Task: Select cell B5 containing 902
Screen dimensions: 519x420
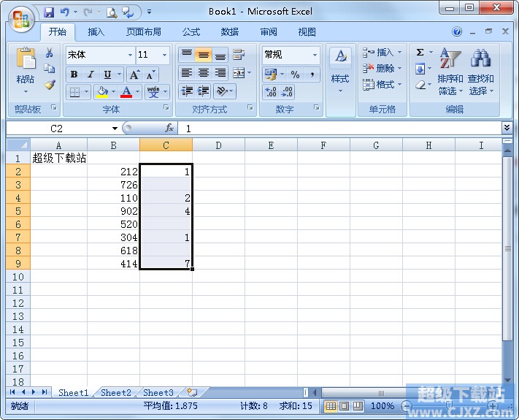Action: [x=113, y=211]
